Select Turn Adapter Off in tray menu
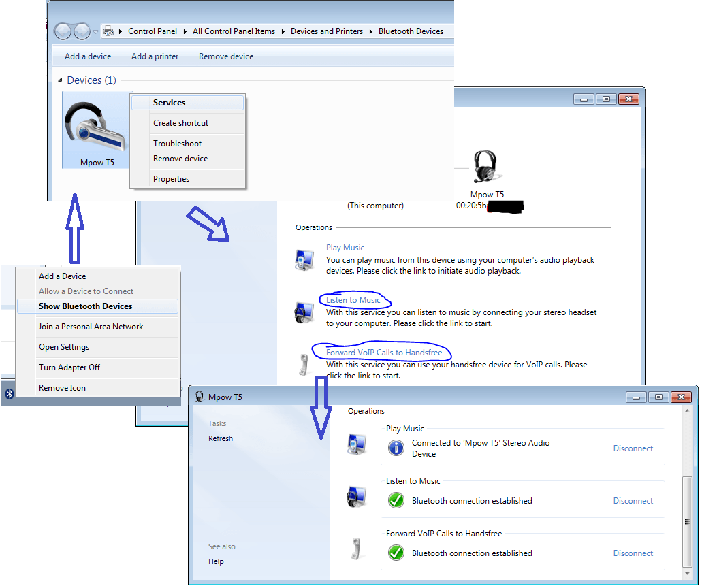 (69, 367)
